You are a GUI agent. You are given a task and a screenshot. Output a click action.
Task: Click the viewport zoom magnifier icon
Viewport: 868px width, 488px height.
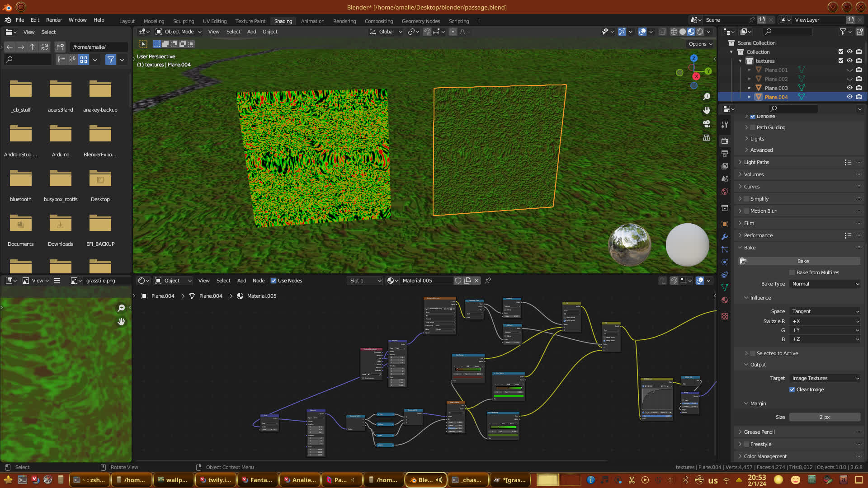tap(707, 97)
